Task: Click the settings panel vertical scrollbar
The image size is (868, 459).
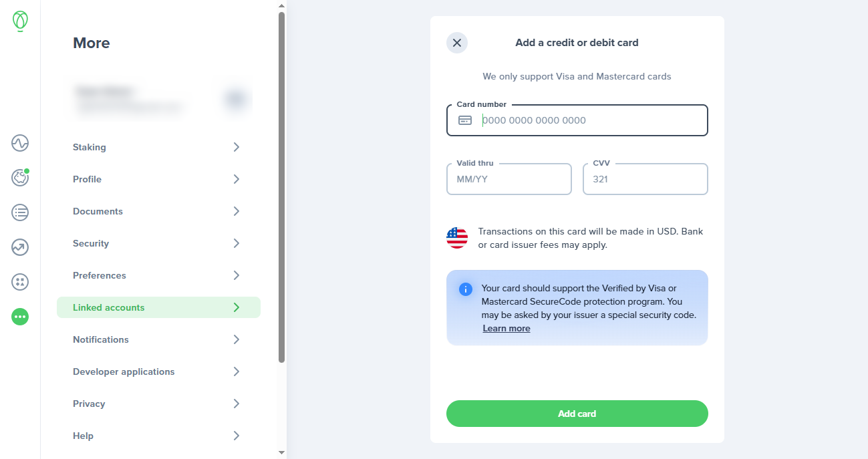Action: (282, 187)
